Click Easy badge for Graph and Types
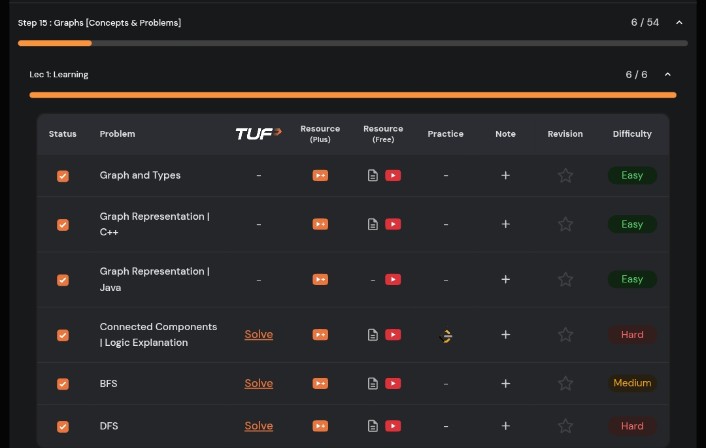706x448 pixels. click(x=632, y=175)
